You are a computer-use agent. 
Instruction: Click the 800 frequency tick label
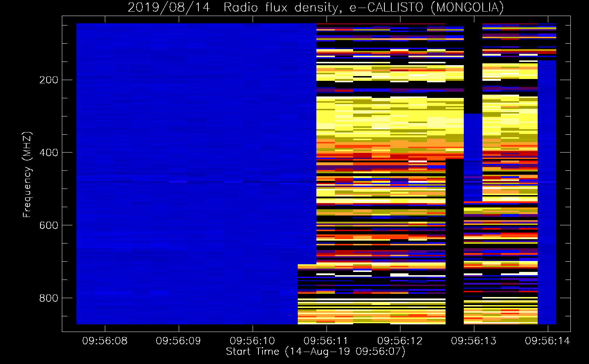pyautogui.click(x=49, y=298)
